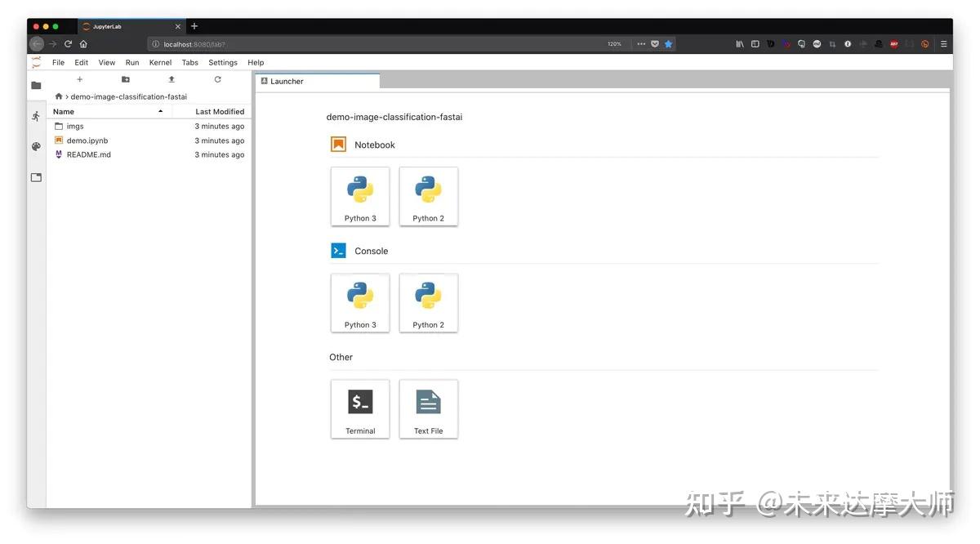The width and height of the screenshot is (980, 544).
Task: Create a new folder using the toolbar icon
Action: [x=125, y=79]
